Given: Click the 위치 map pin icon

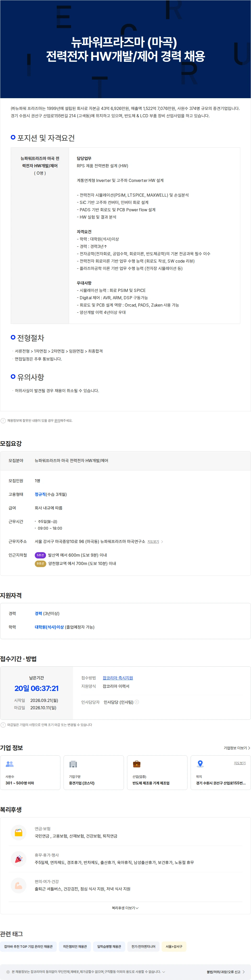Looking at the screenshot, I should [200, 763].
